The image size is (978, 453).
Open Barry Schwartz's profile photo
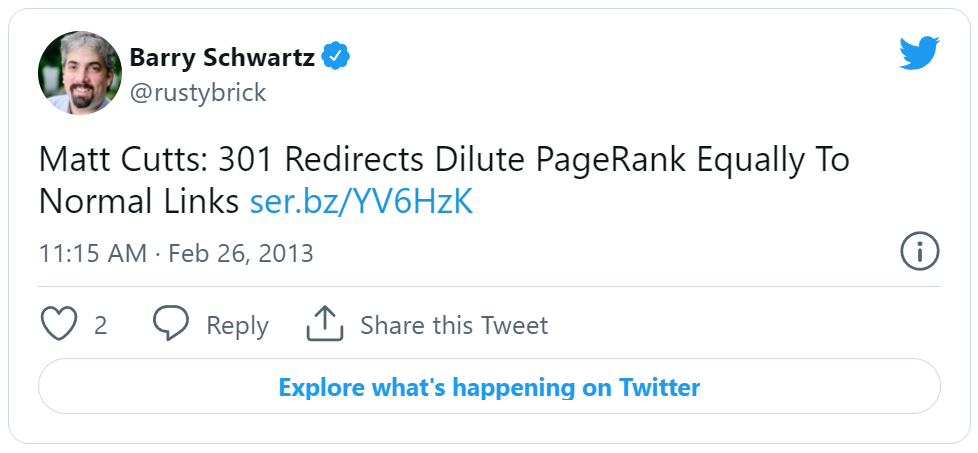(80, 72)
